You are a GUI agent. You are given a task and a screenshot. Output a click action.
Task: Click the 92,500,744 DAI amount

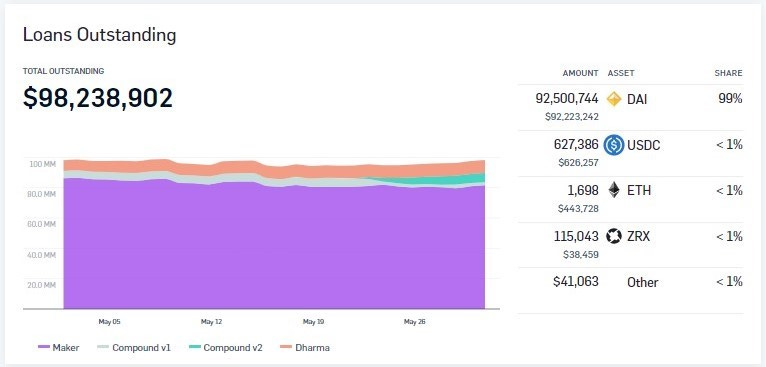coord(567,99)
